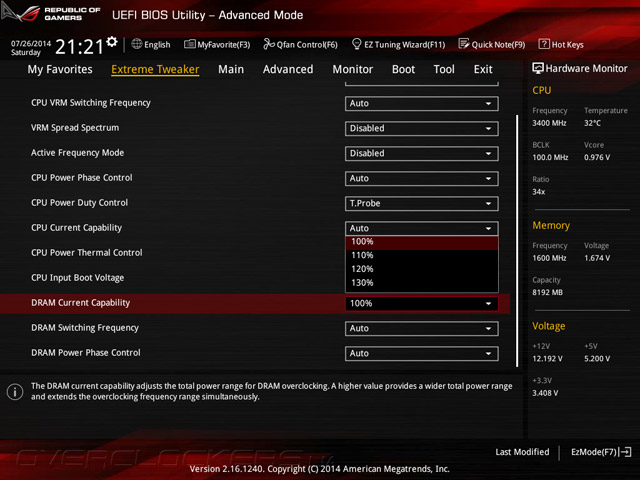
Task: Expand DRAM Power Phase Control dropdown
Action: tap(422, 353)
